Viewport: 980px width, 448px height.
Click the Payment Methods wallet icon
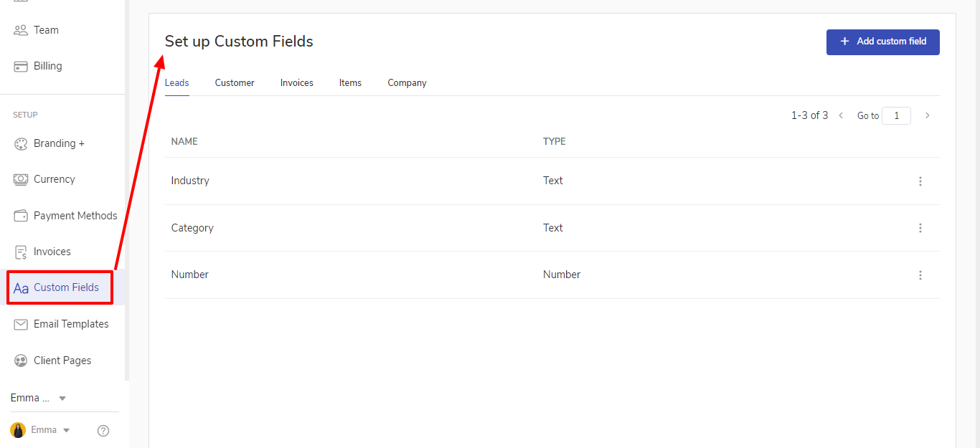pos(21,216)
